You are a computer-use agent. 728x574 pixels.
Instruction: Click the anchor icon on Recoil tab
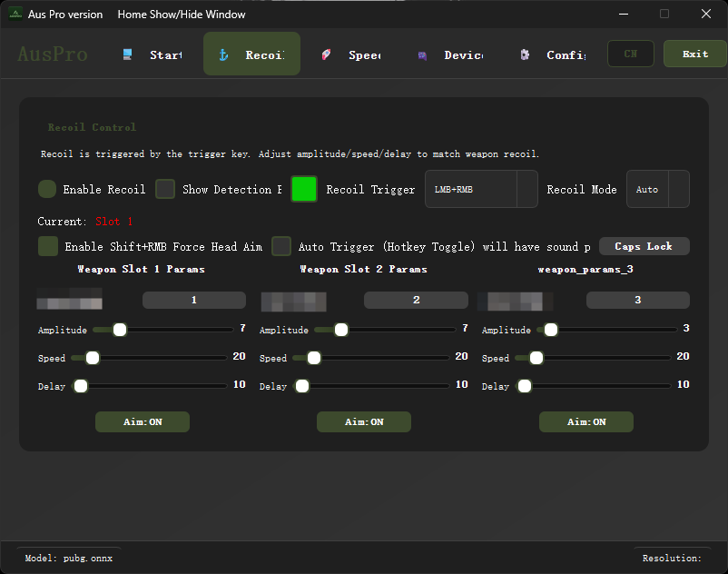pos(223,54)
